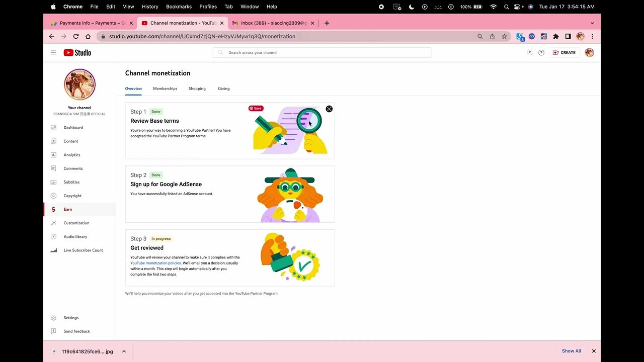This screenshot has width=644, height=362.
Task: Open the Chrome three-dot menu
Action: click(592, 36)
